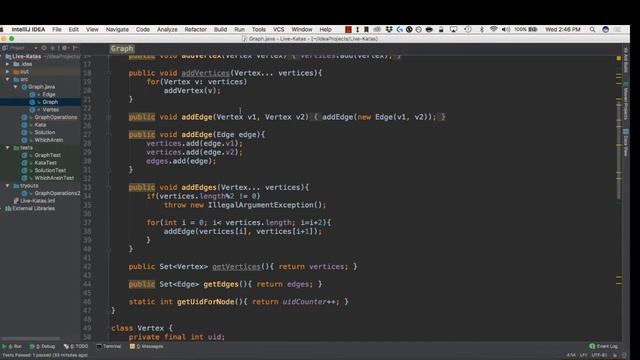Image resolution: width=640 pixels, height=360 pixels.
Task: Toggle fold marker on addEdge(Edge edge) line
Action: [x=109, y=135]
